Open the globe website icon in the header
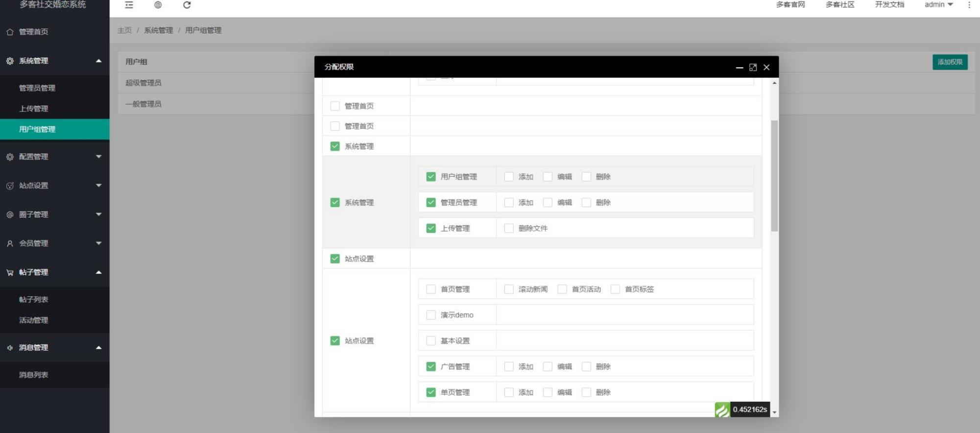 [x=158, y=5]
